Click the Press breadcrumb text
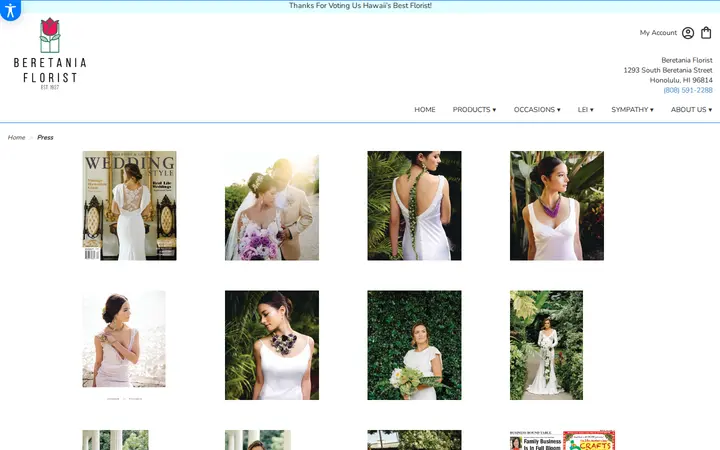Image resolution: width=720 pixels, height=450 pixels. pos(45,137)
